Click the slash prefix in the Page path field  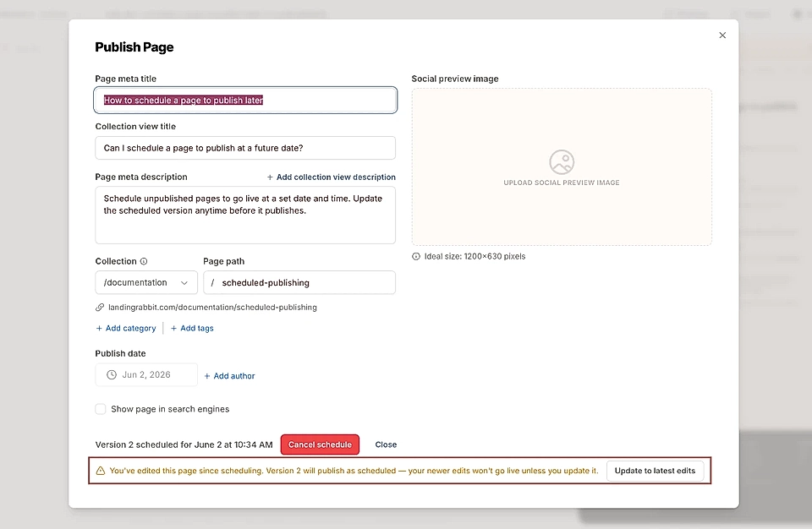click(212, 282)
